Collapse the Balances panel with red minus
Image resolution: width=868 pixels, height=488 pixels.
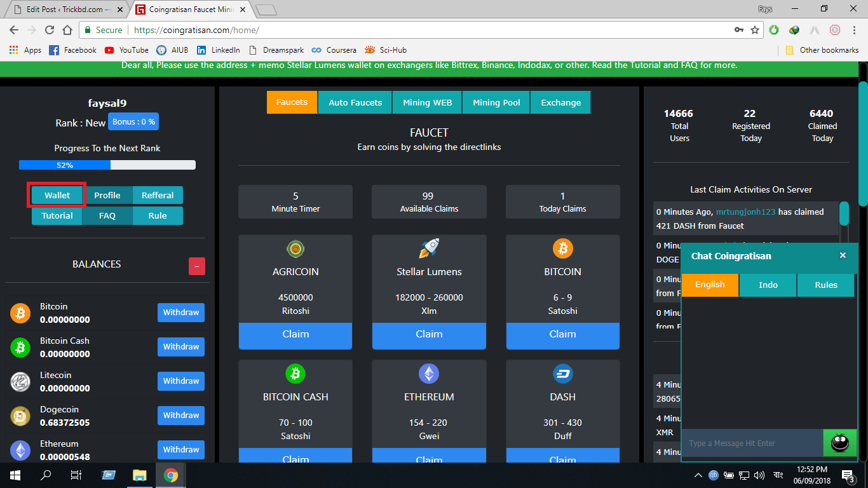(197, 267)
